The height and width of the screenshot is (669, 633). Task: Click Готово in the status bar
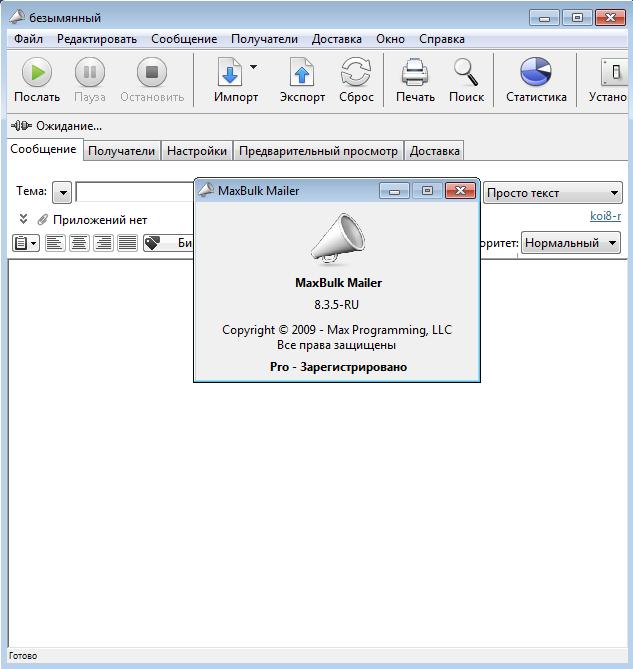pyautogui.click(x=23, y=656)
